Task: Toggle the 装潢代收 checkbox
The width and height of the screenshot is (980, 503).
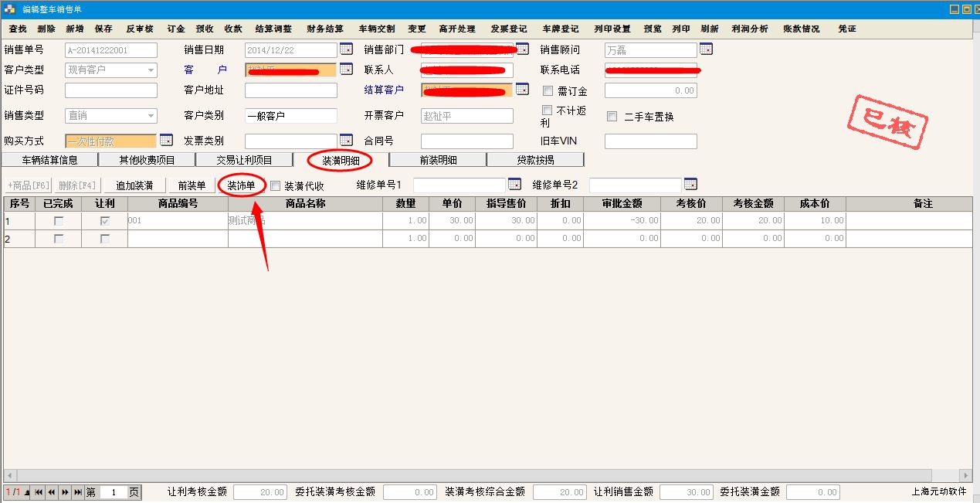Action: [276, 185]
